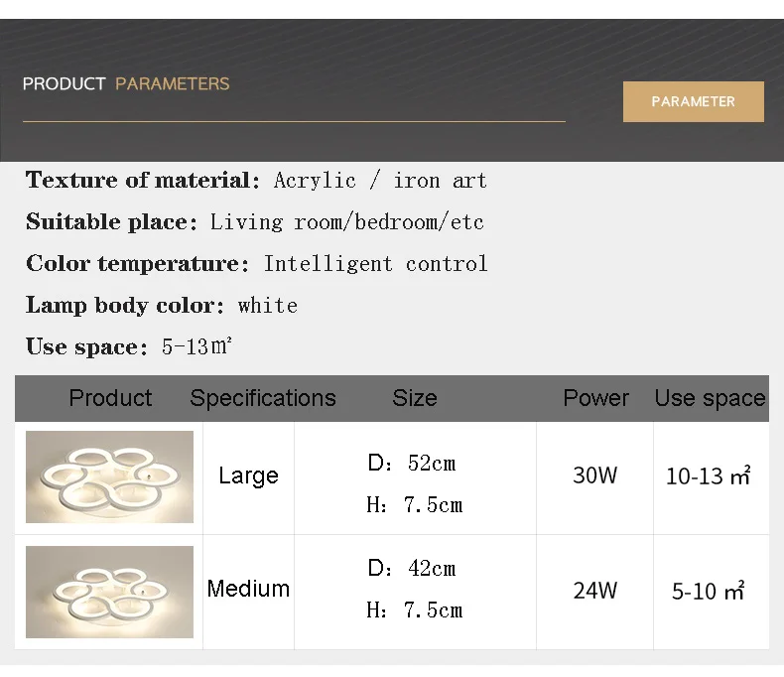Click the Medium lamp product thumbnail

tap(109, 591)
